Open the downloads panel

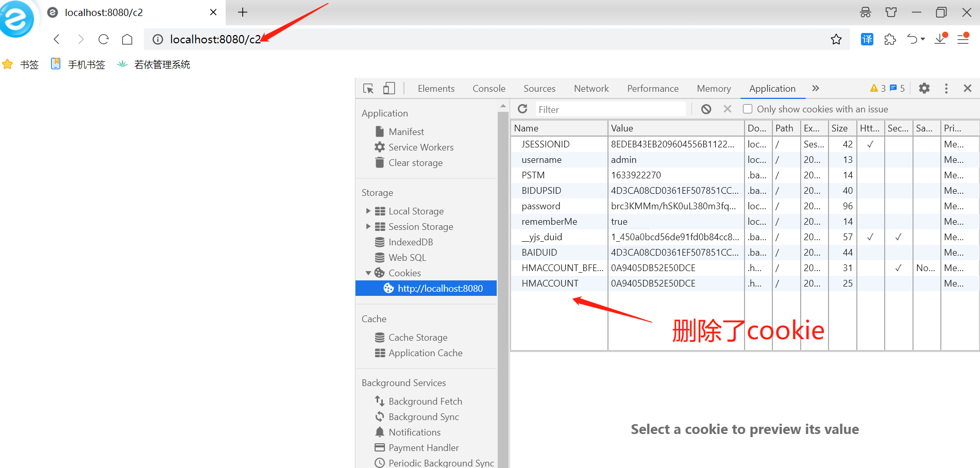tap(941, 39)
